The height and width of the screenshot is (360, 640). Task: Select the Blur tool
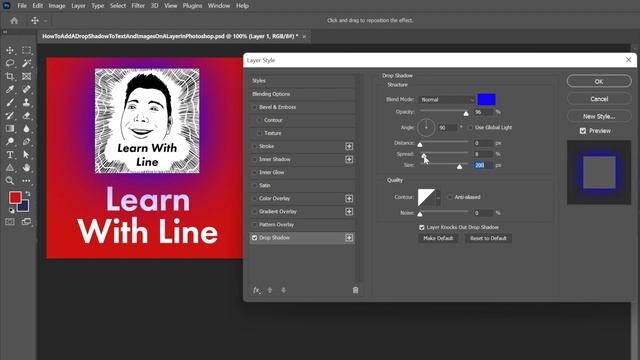coord(27,129)
